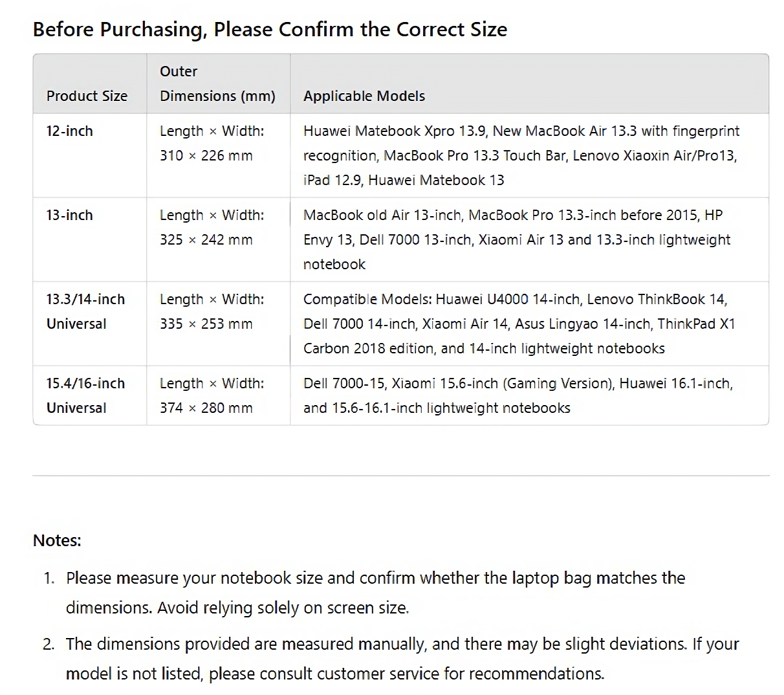Viewport: 784px width, 695px height.
Task: Click the Outer Dimensions (mm) column header
Action: tap(217, 84)
